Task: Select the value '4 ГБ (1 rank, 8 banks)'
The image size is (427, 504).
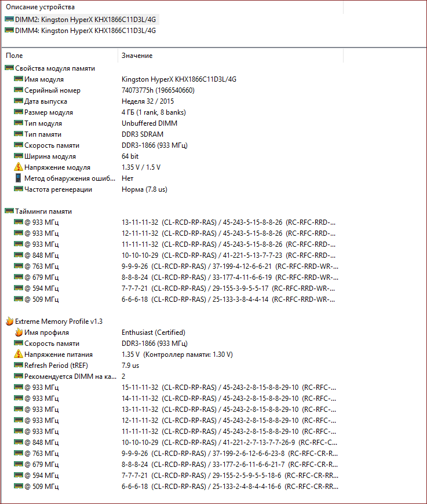Action: pyautogui.click(x=154, y=112)
